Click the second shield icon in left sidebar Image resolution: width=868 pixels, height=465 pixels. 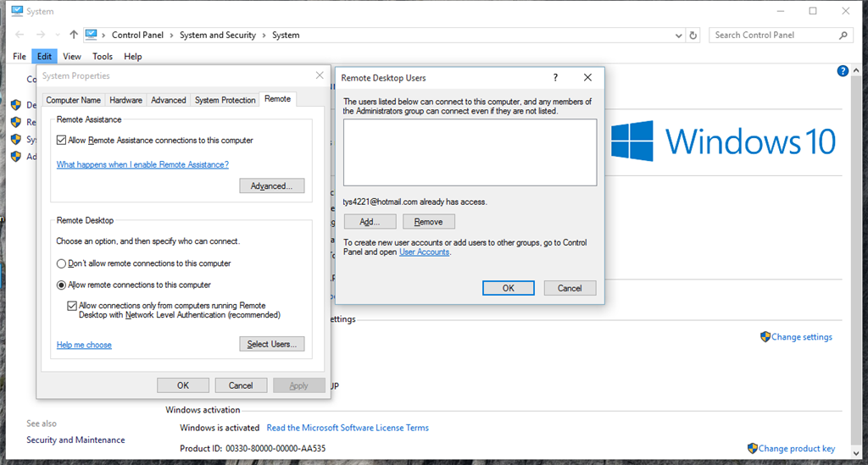coord(16,122)
